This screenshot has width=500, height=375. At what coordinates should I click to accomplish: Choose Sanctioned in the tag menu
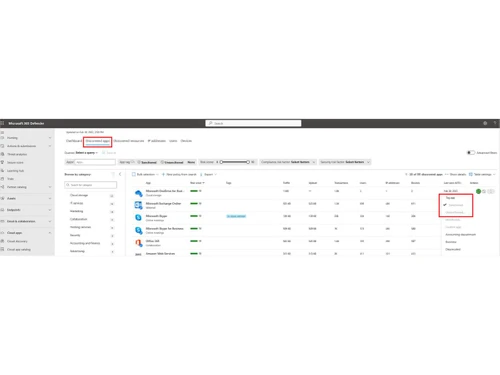coord(456,205)
